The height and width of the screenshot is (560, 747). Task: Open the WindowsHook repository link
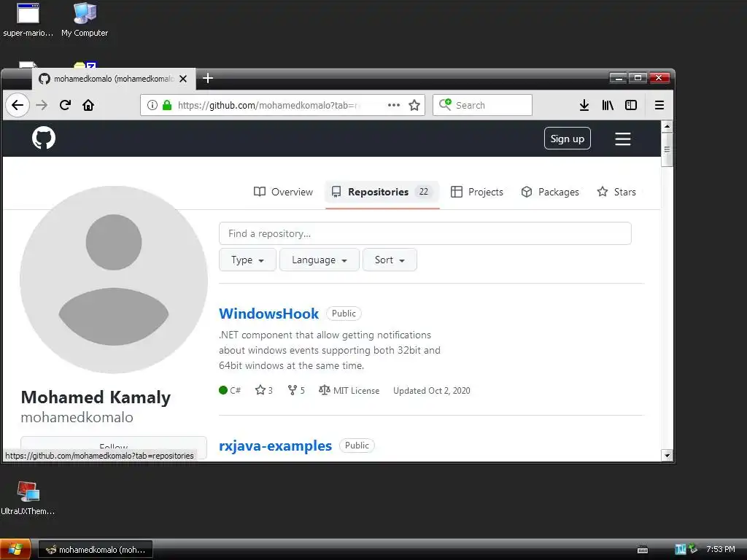coord(268,314)
